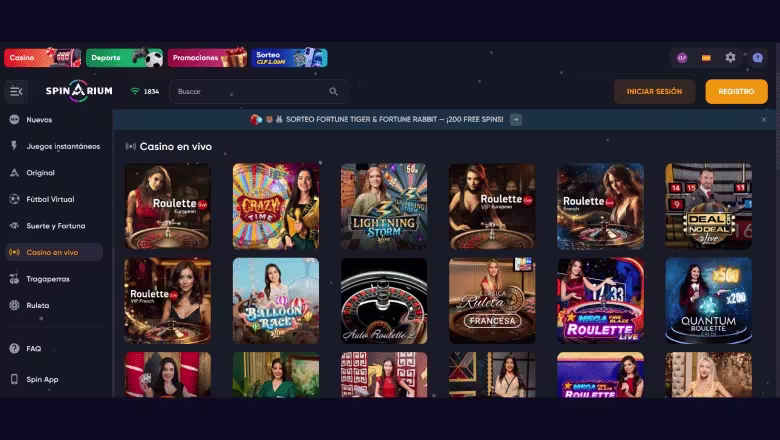Open the Sorteo top tab
Image resolution: width=780 pixels, height=440 pixels.
tap(289, 58)
